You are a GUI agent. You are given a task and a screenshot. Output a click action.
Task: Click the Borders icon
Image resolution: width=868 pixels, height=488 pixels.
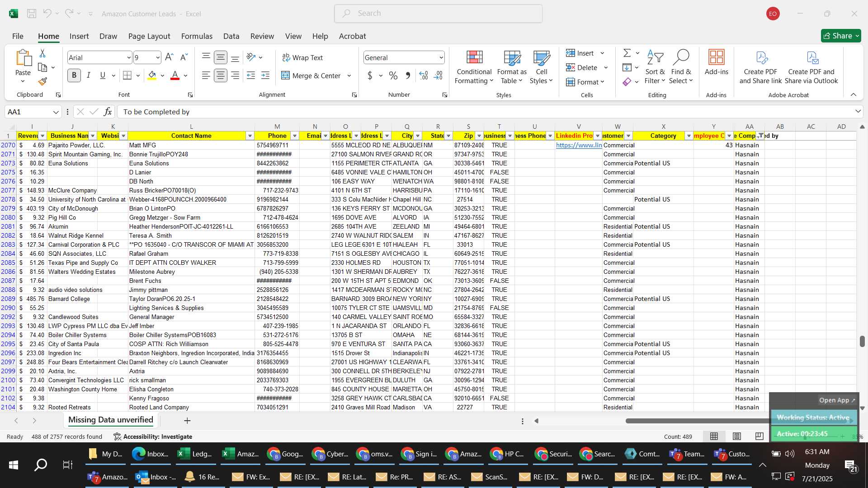click(127, 75)
